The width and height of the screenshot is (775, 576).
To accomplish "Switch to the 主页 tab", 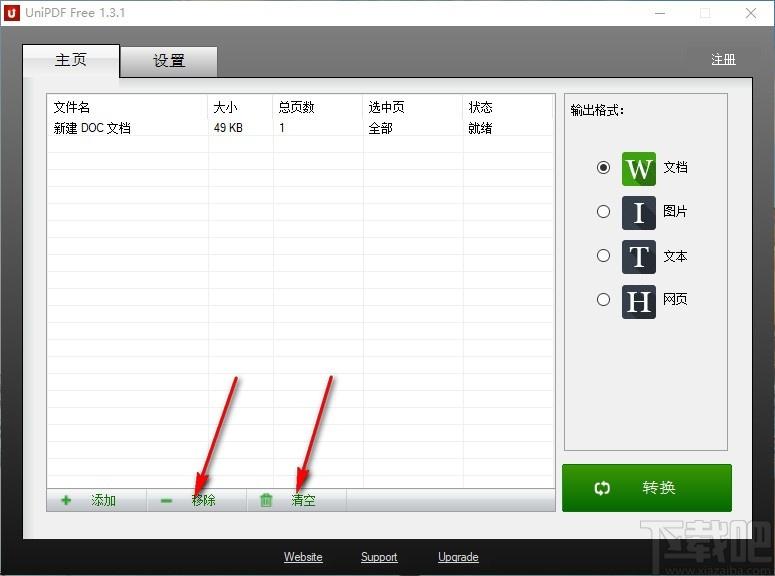I will pyautogui.click(x=71, y=60).
